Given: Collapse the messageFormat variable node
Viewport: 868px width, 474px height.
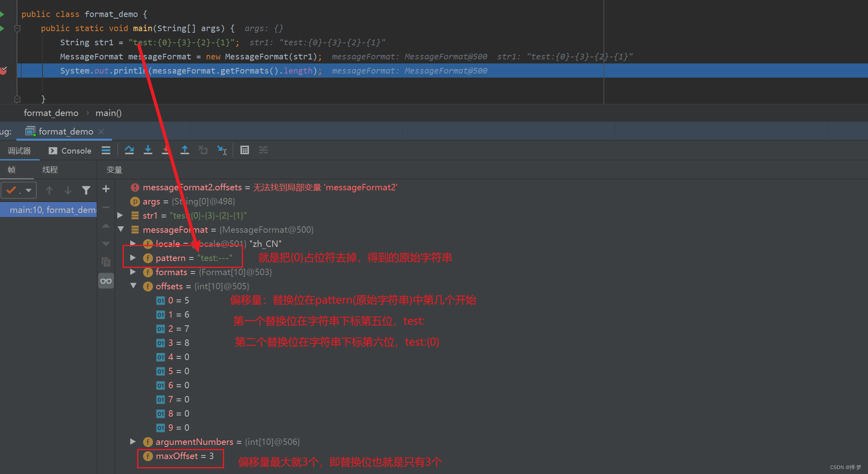Looking at the screenshot, I should [x=121, y=229].
